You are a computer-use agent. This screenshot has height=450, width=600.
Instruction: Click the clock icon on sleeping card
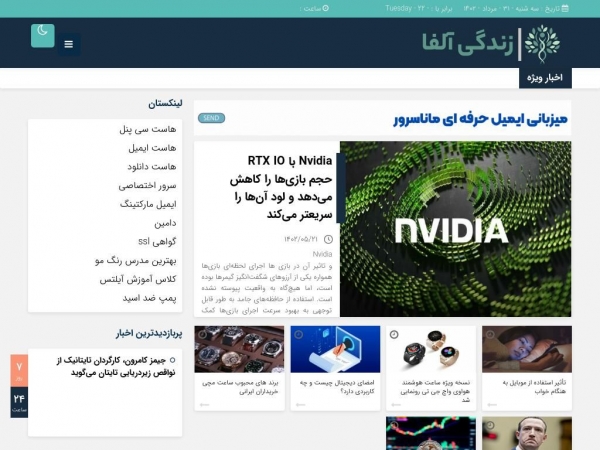pyautogui.click(x=490, y=334)
